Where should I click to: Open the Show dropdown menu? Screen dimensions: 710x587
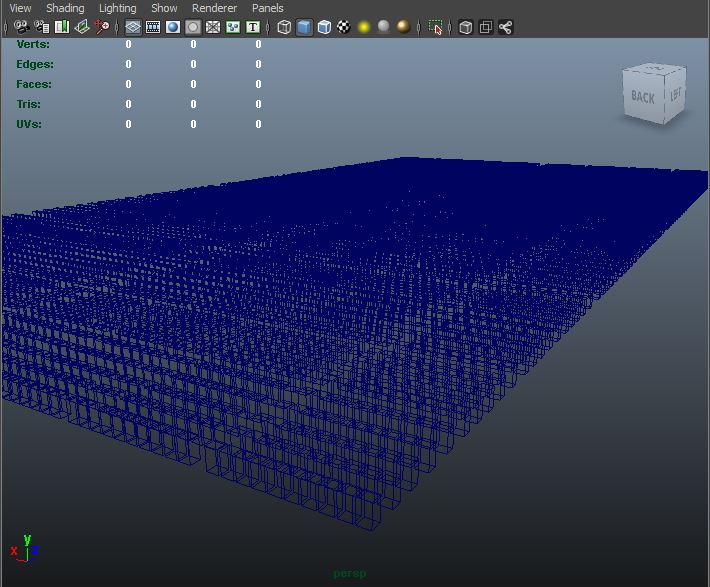click(x=164, y=8)
